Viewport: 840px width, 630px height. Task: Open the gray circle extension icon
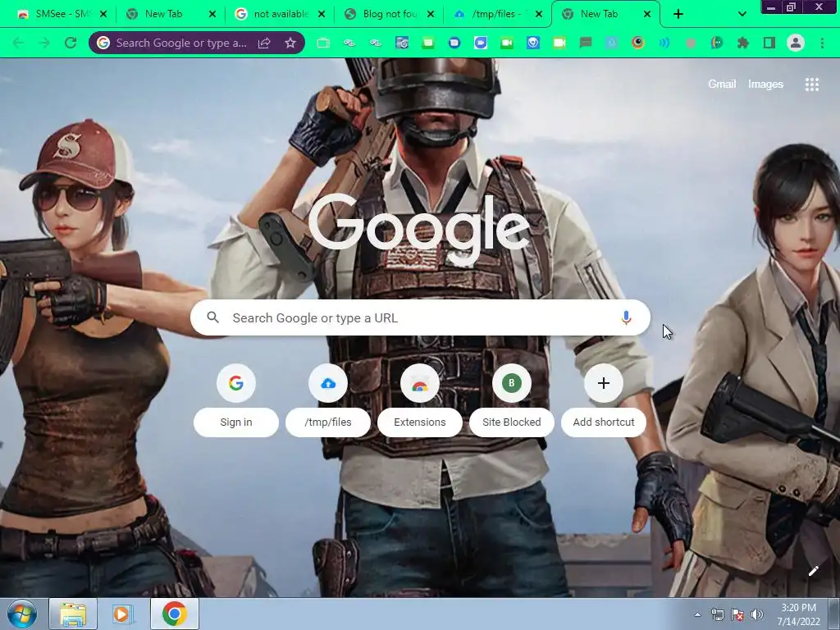(x=691, y=43)
